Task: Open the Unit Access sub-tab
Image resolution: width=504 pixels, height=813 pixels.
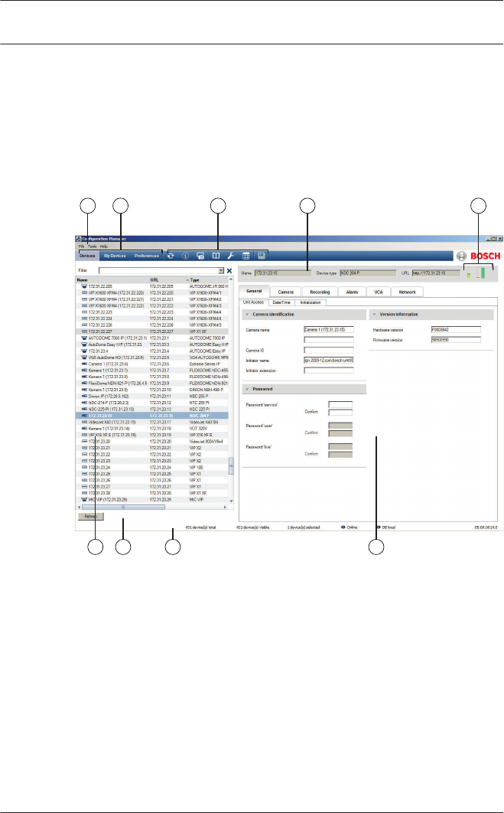Action: coord(253,302)
